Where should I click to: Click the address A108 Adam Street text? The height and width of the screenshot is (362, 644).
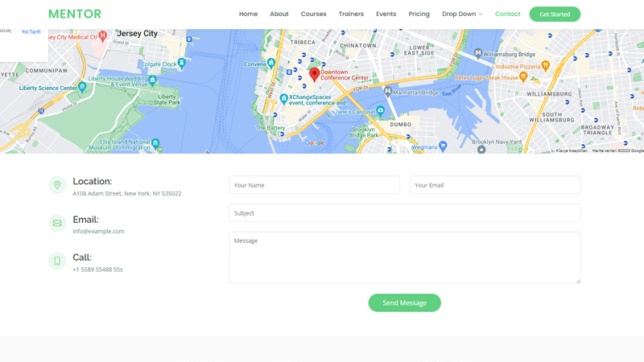coord(127,193)
